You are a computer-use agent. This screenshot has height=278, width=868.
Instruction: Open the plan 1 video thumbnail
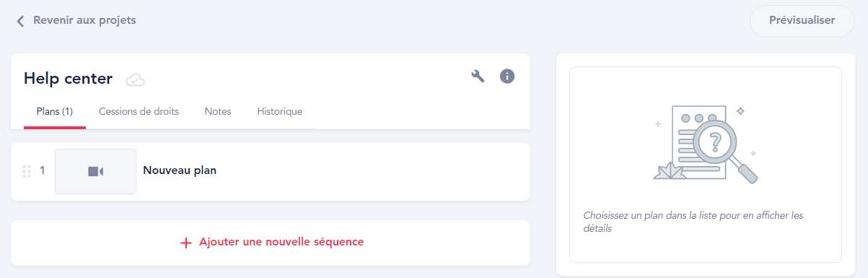pyautogui.click(x=95, y=171)
